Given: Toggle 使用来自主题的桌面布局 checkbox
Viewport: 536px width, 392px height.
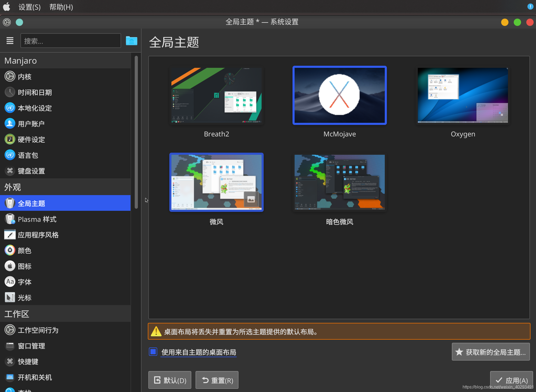Looking at the screenshot, I should 153,352.
